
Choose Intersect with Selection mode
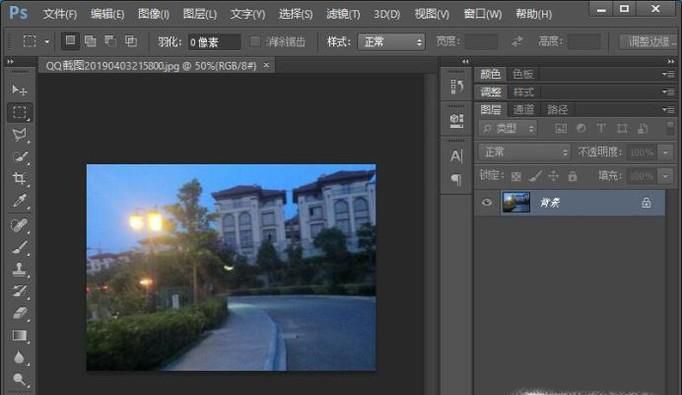click(x=130, y=41)
